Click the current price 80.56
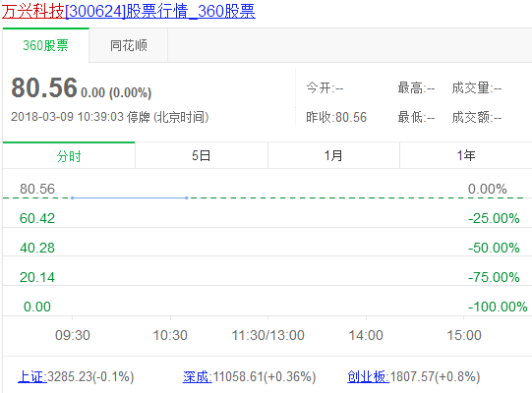Image resolution: width=532 pixels, height=393 pixels. tap(44, 87)
